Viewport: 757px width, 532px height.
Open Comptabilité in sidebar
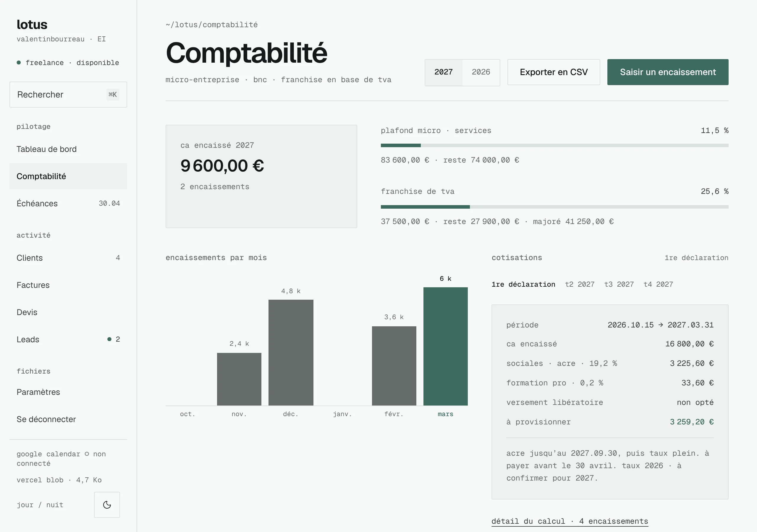[x=68, y=176]
